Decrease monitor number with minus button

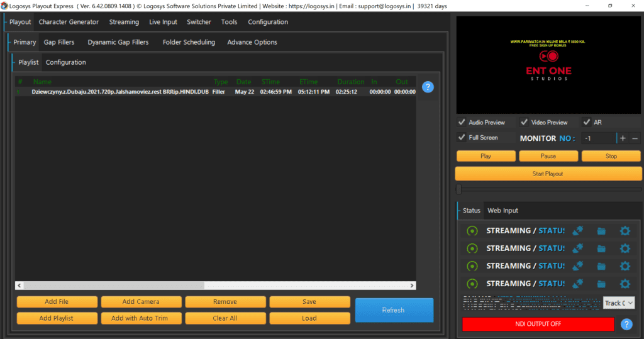pyautogui.click(x=635, y=138)
